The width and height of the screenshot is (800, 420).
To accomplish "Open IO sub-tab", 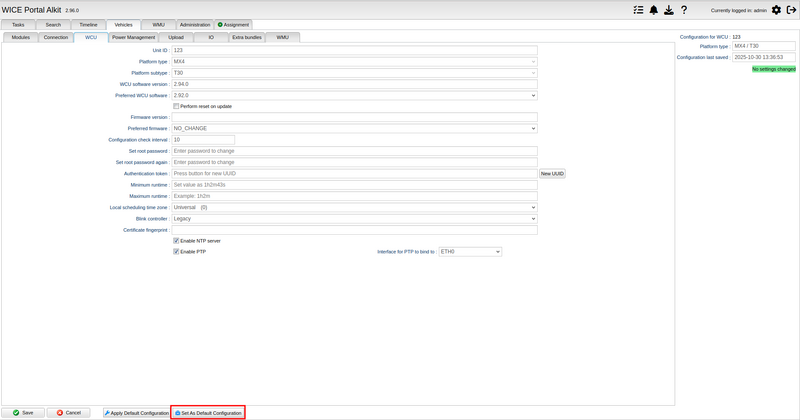I will (x=211, y=37).
